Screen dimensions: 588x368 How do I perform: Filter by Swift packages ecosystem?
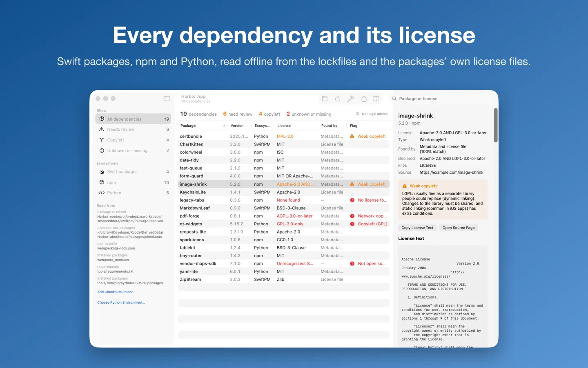[133, 172]
